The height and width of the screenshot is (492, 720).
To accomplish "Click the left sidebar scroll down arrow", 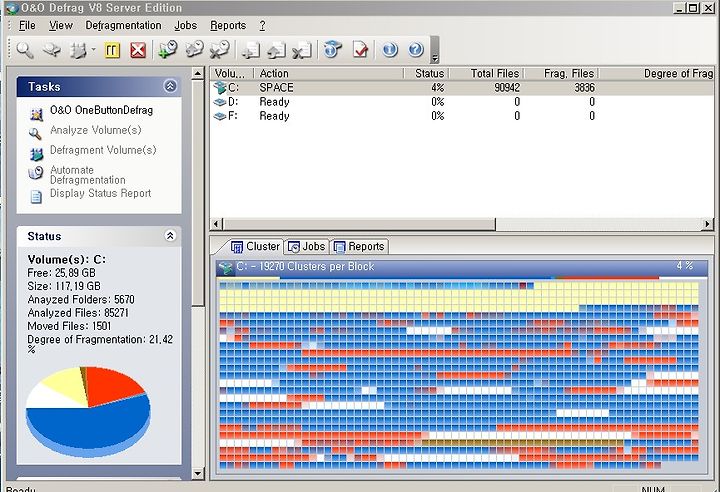I will point(197,473).
